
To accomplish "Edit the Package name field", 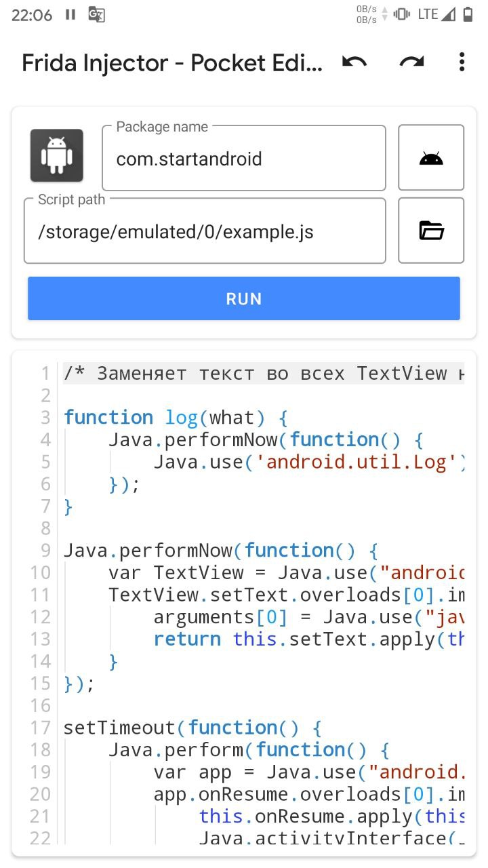I will [244, 159].
